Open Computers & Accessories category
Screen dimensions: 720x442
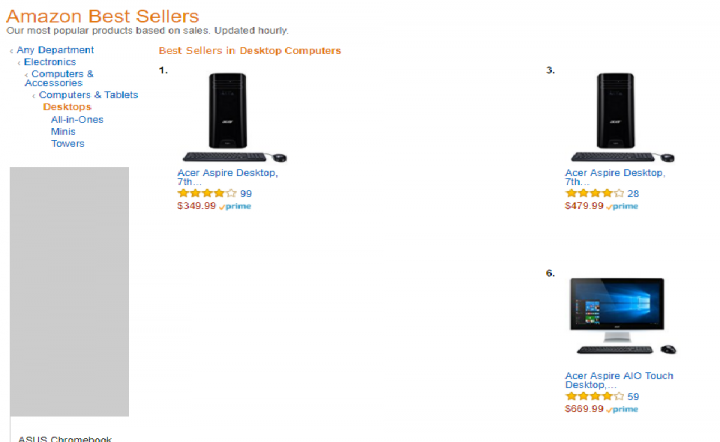coord(59,78)
